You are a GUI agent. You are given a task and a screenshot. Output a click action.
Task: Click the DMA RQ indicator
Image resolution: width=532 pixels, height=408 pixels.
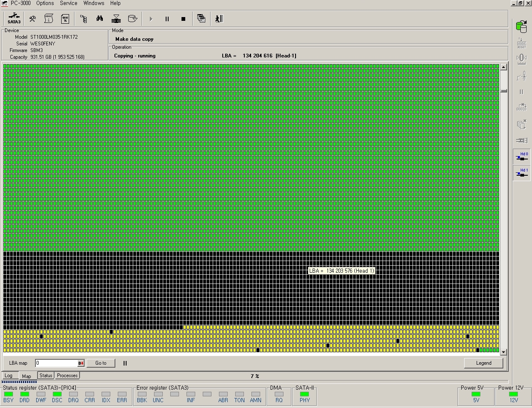(x=279, y=394)
